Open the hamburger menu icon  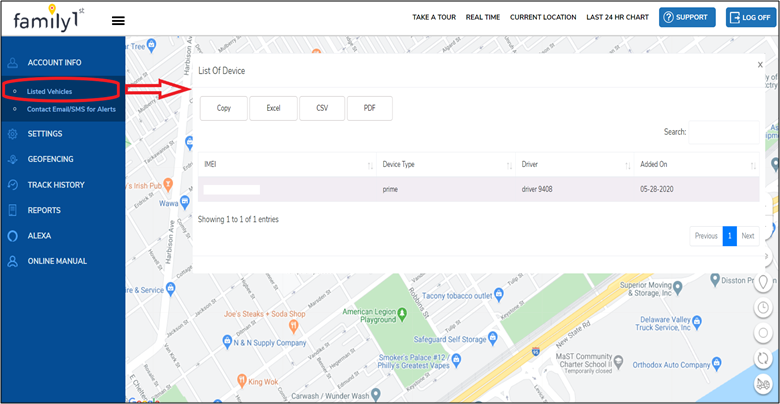click(x=118, y=21)
